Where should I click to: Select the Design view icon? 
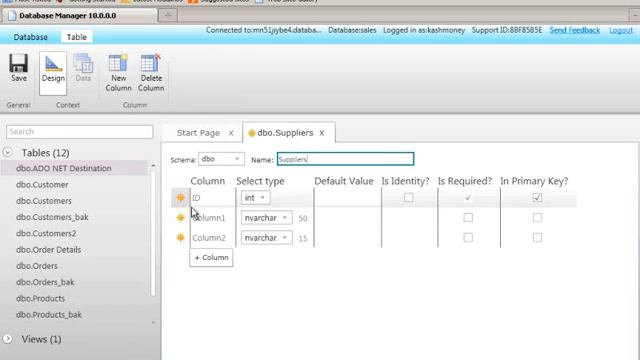[53, 64]
